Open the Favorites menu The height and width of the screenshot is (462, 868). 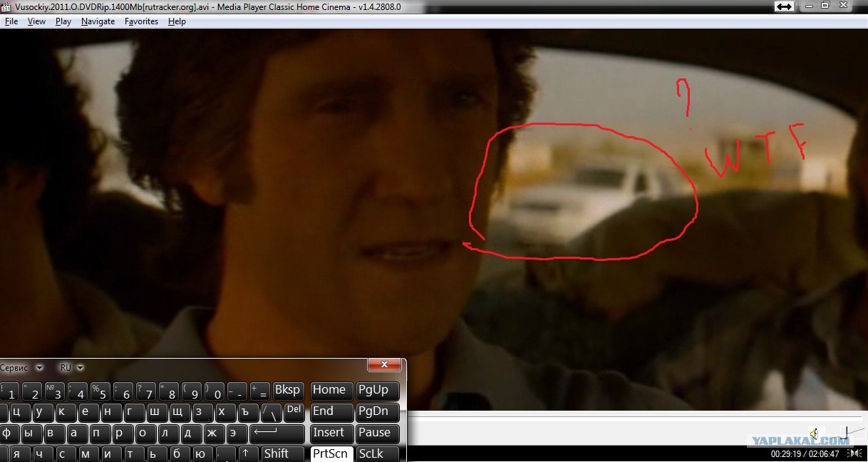click(141, 21)
